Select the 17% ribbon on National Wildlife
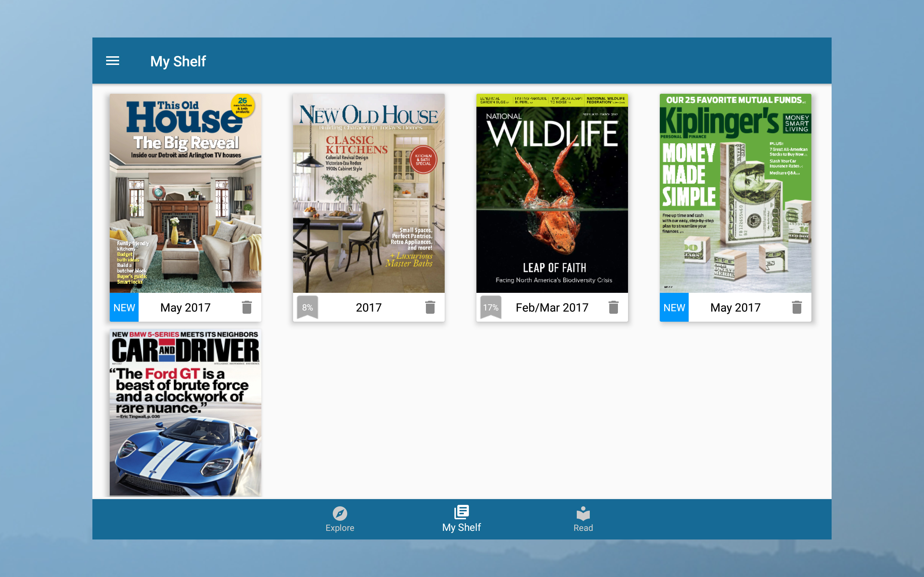Screen dimensions: 924x577 tap(491, 307)
